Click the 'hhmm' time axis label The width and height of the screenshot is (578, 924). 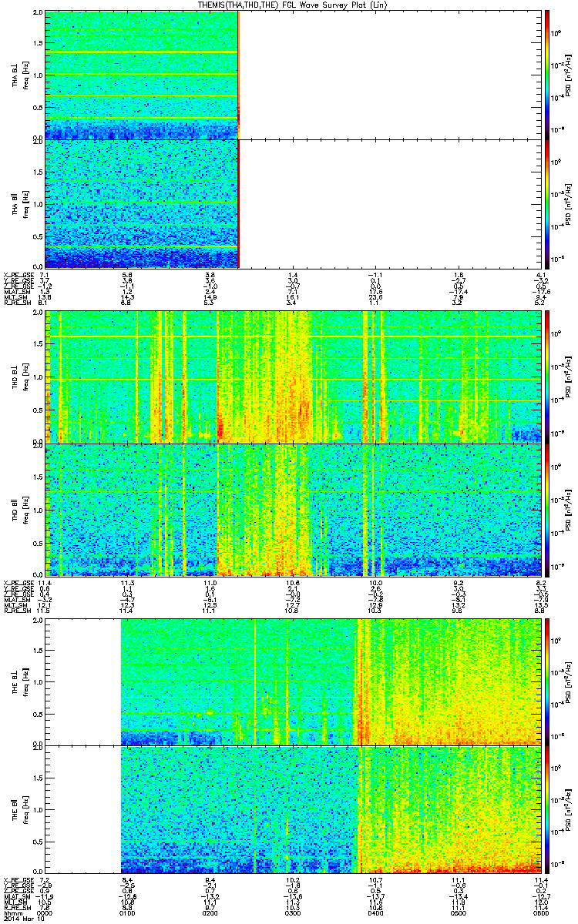(x=12, y=913)
